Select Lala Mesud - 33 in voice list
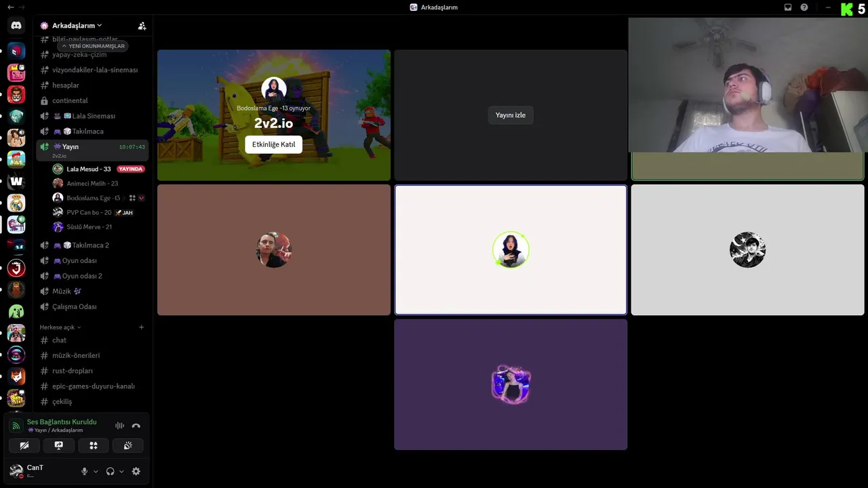This screenshot has height=488, width=868. tap(98, 169)
